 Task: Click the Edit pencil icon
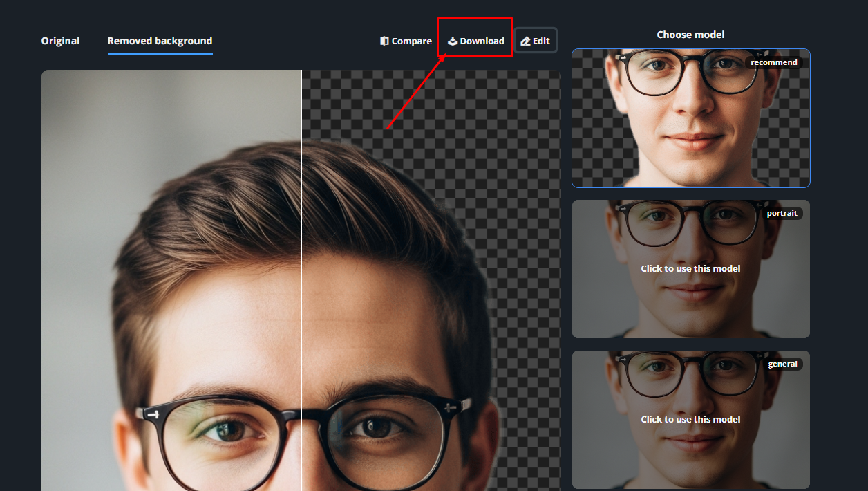(525, 41)
